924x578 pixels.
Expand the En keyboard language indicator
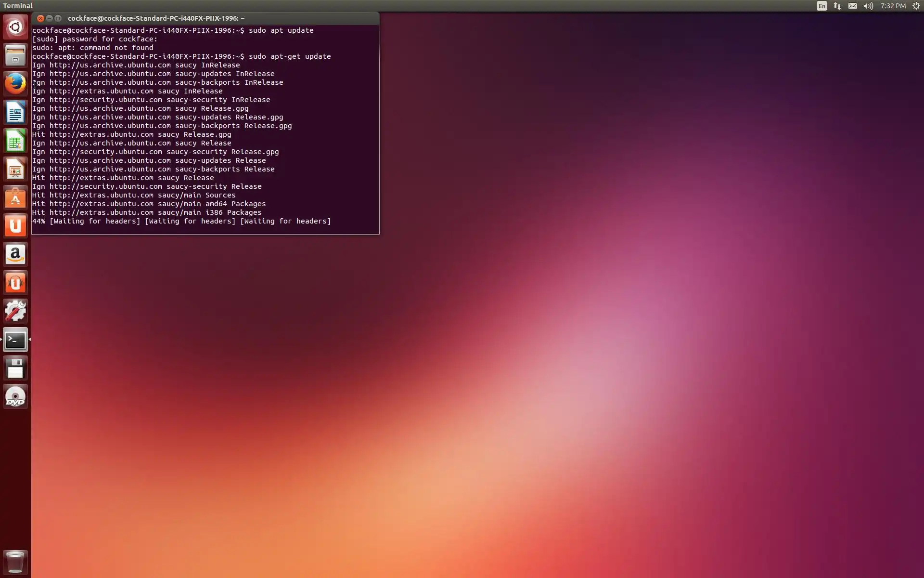(x=821, y=6)
